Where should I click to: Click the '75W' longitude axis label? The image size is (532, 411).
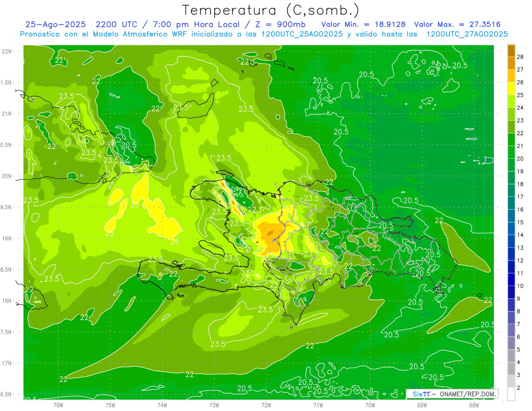(110, 405)
